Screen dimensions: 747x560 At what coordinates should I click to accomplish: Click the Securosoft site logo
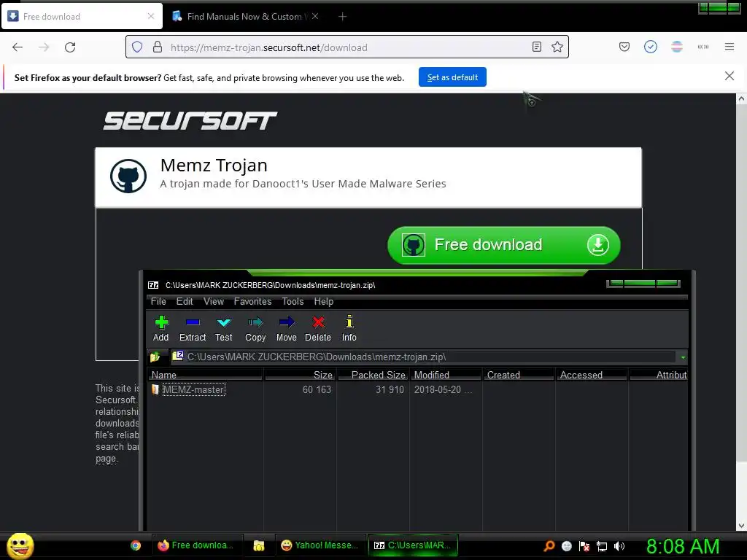[x=190, y=120]
